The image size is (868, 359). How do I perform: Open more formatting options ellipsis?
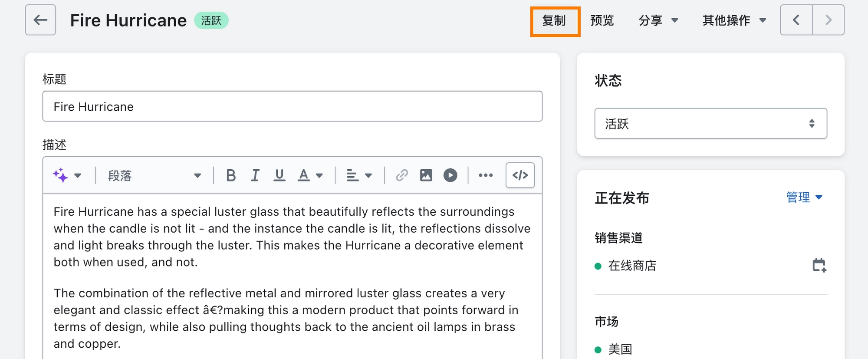[486, 175]
